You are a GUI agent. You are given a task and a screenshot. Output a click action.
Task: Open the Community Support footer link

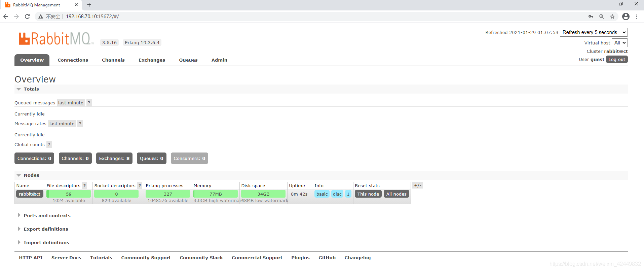pyautogui.click(x=146, y=258)
